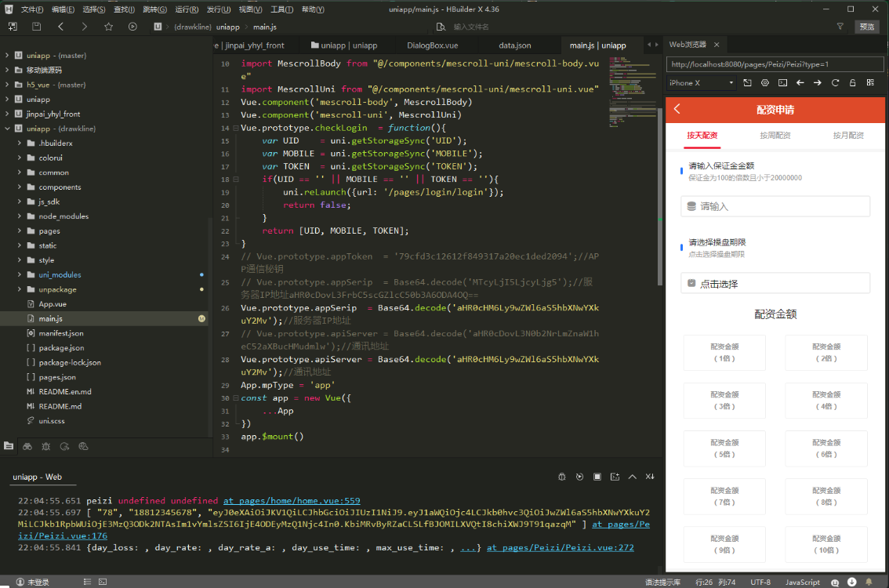889x588 pixels.
Task: Click the 未登录 login status in the status bar
Action: click(33, 583)
